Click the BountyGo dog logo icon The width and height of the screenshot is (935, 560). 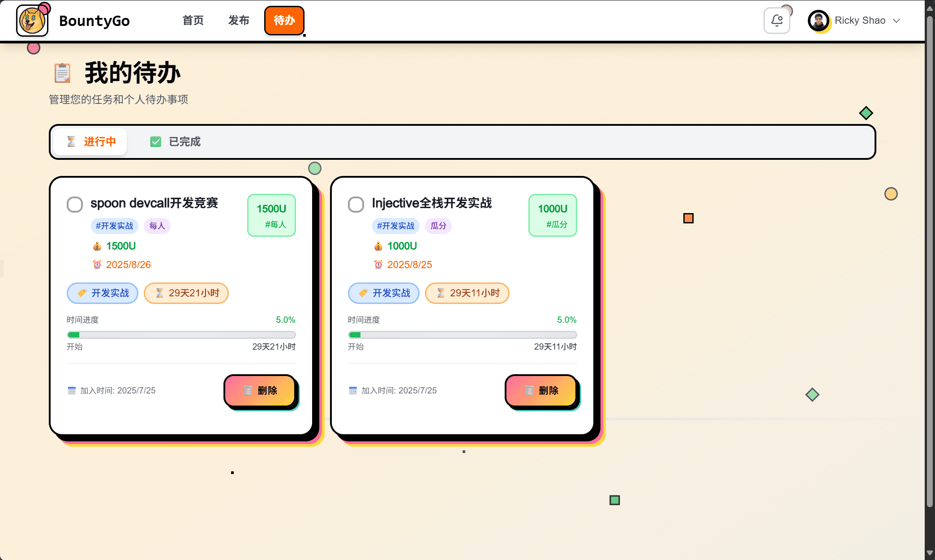(32, 21)
